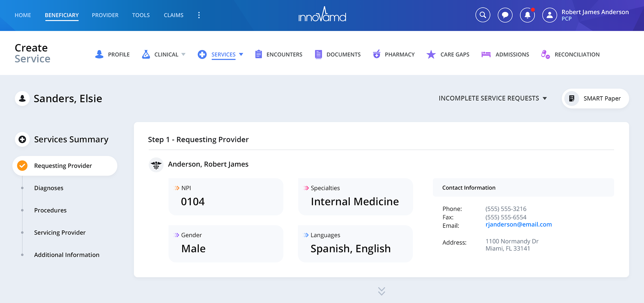Switch to the Admissions tab
644x303 pixels.
[x=505, y=54]
